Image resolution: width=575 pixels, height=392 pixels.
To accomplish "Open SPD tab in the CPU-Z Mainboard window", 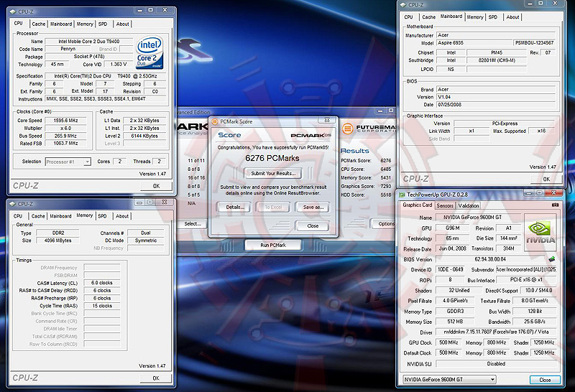I will pyautogui.click(x=493, y=17).
